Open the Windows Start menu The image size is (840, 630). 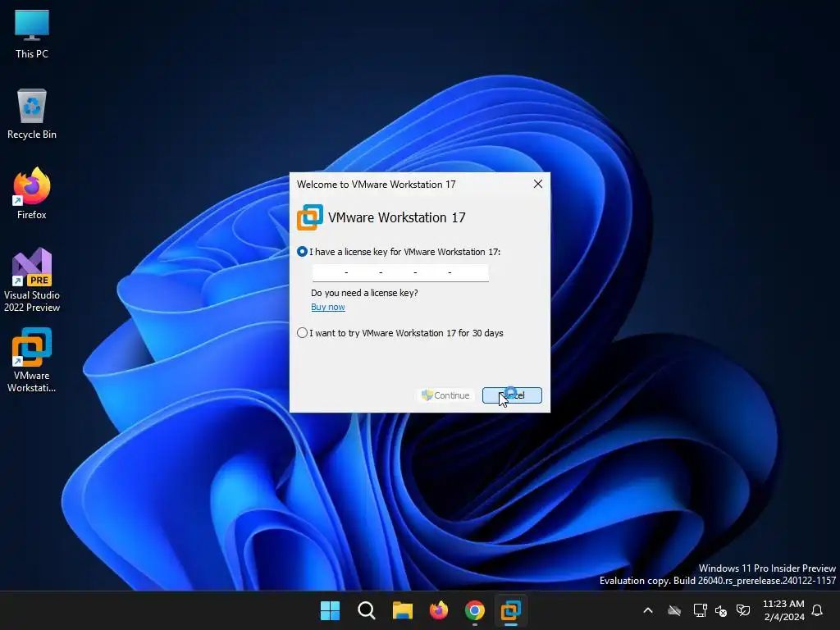(330, 610)
